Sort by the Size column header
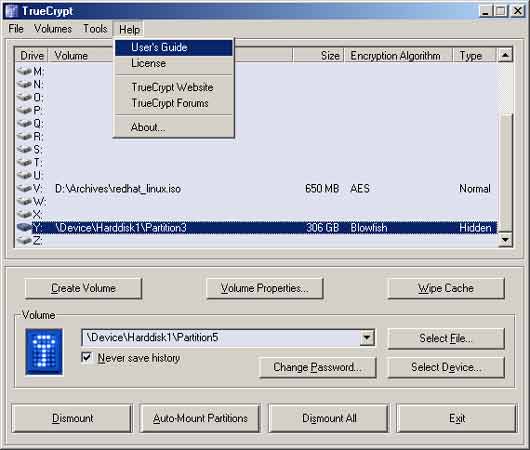This screenshot has width=530, height=450. pos(318,55)
